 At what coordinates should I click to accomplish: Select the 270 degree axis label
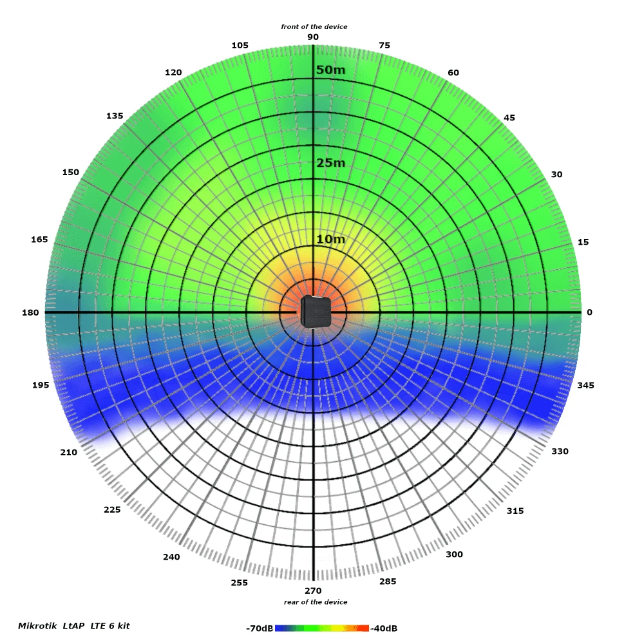click(x=312, y=589)
